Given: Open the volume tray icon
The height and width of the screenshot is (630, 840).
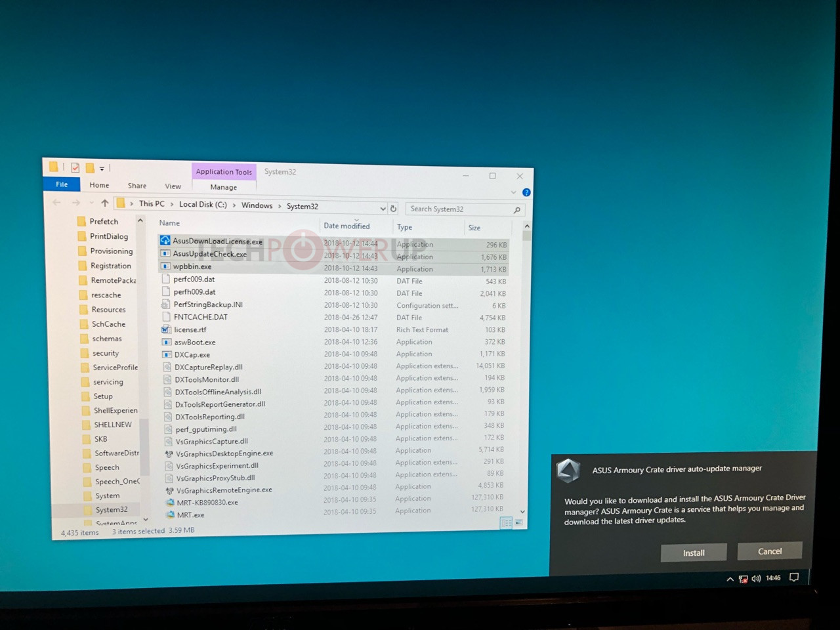Looking at the screenshot, I should coord(756,578).
